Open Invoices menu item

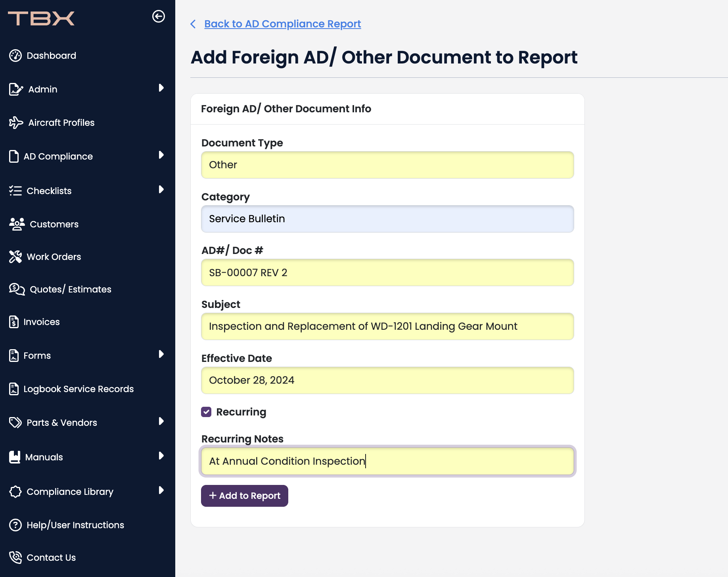pos(41,322)
